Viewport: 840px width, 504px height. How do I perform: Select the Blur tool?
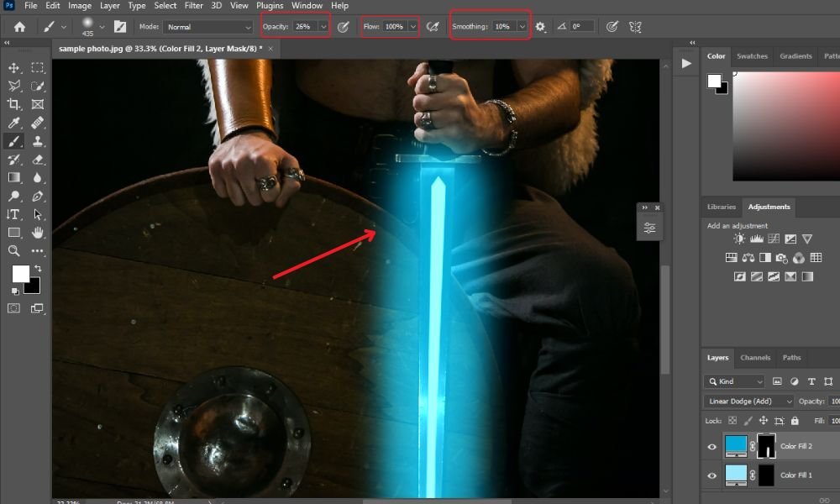click(x=37, y=177)
